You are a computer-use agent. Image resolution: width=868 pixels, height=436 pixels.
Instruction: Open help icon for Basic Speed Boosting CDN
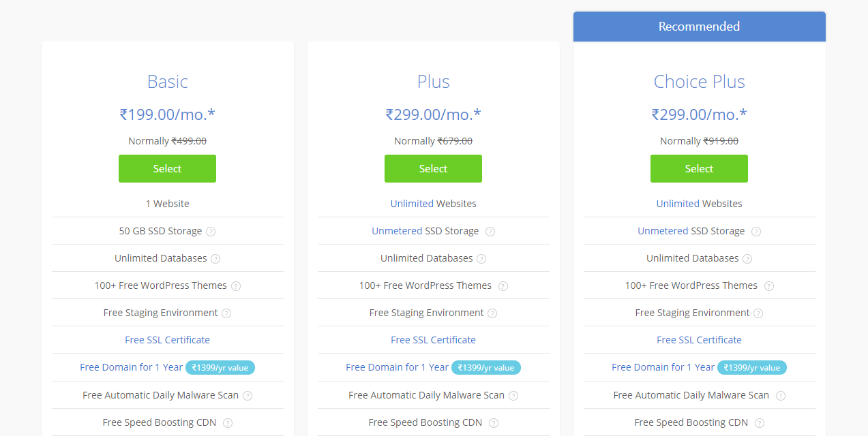tap(228, 423)
